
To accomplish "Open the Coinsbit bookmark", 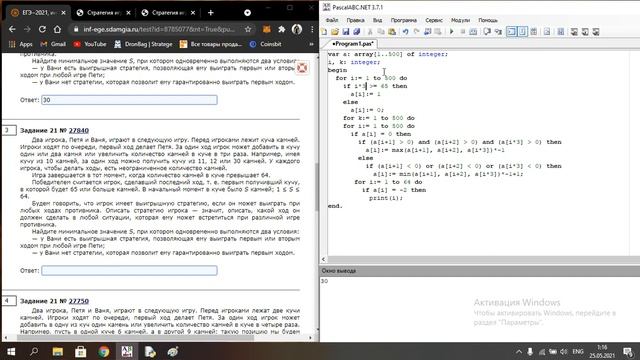I will click(x=266, y=44).
